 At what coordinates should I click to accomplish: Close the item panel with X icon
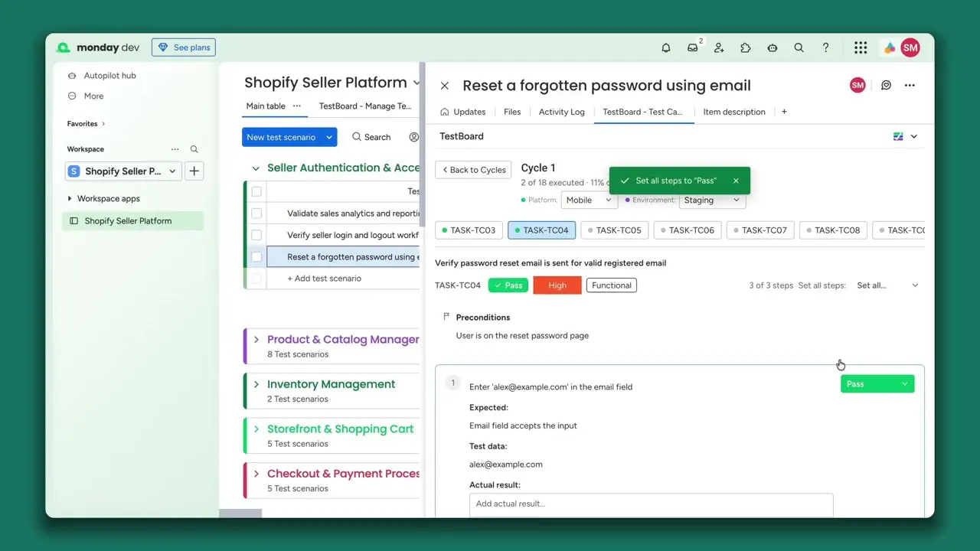coord(445,86)
